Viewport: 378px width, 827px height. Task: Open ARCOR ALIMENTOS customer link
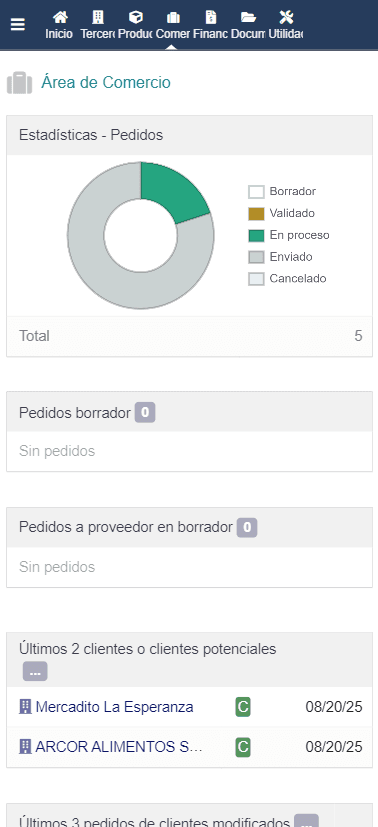point(119,747)
